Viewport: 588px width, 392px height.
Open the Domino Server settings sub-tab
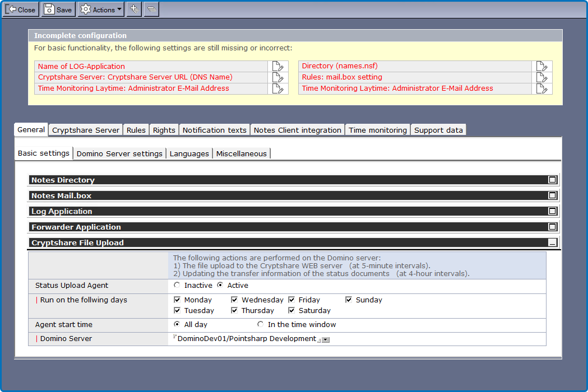pos(119,153)
